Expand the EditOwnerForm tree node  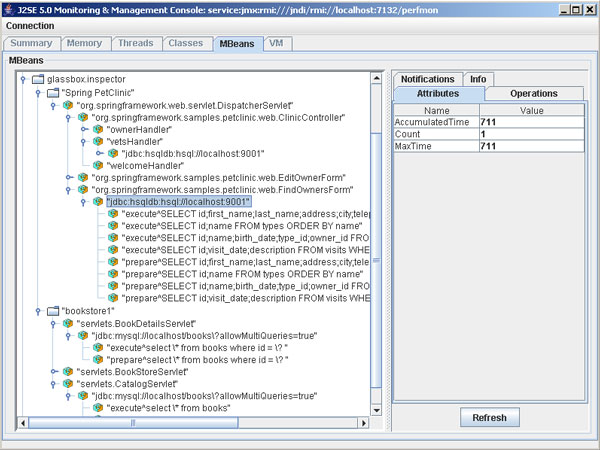pos(68,177)
